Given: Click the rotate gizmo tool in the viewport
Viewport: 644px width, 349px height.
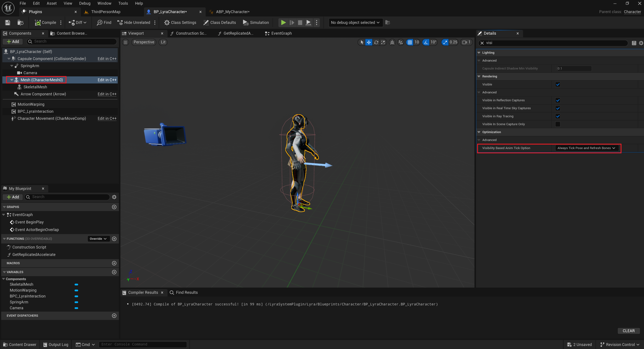Looking at the screenshot, I should coord(376,42).
